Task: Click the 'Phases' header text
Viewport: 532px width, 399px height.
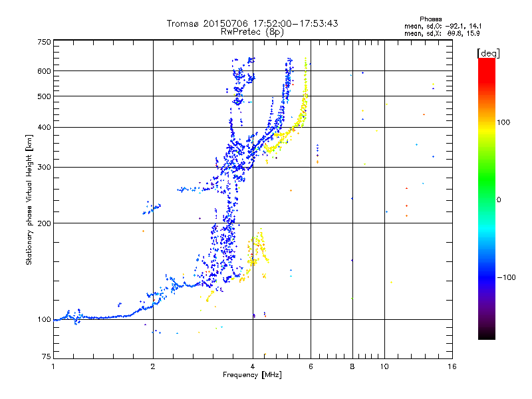Action: (430, 19)
